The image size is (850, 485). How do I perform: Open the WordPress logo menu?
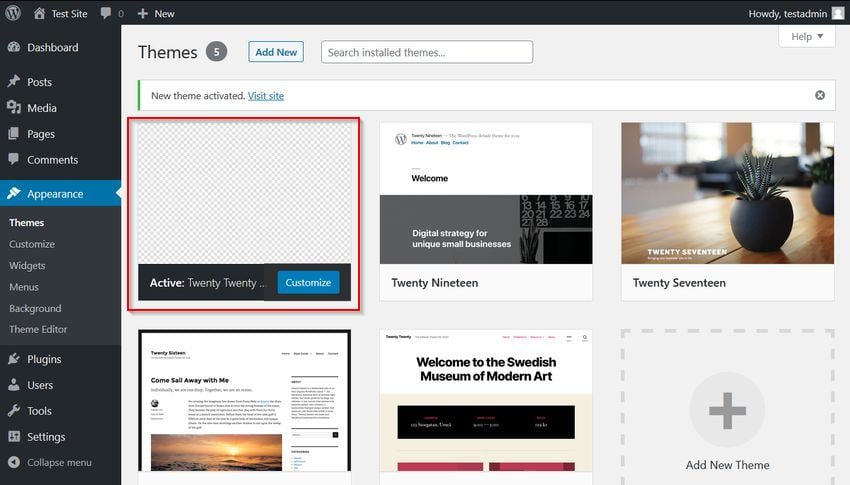[x=13, y=13]
